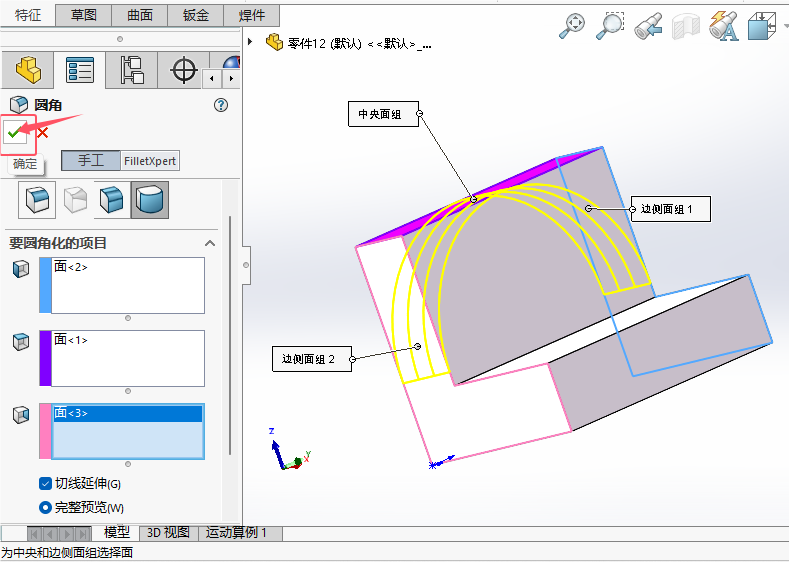Viewport: 789px width, 562px height.
Task: Click the 手工 manual mode button
Action: [91, 160]
